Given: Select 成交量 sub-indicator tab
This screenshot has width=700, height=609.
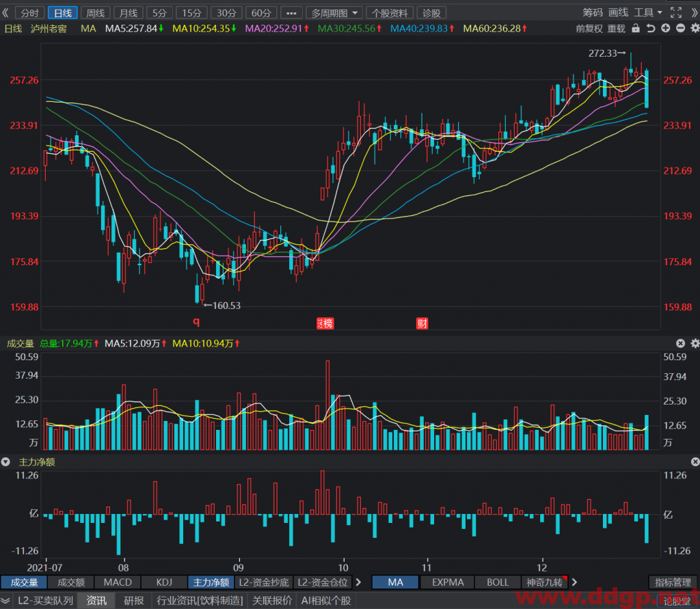Looking at the screenshot, I should (24, 582).
